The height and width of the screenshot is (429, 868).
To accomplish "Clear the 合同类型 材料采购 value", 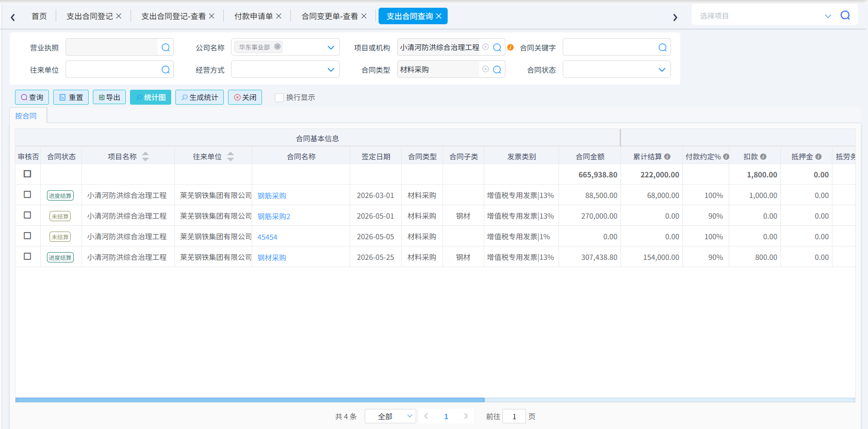I will (486, 69).
